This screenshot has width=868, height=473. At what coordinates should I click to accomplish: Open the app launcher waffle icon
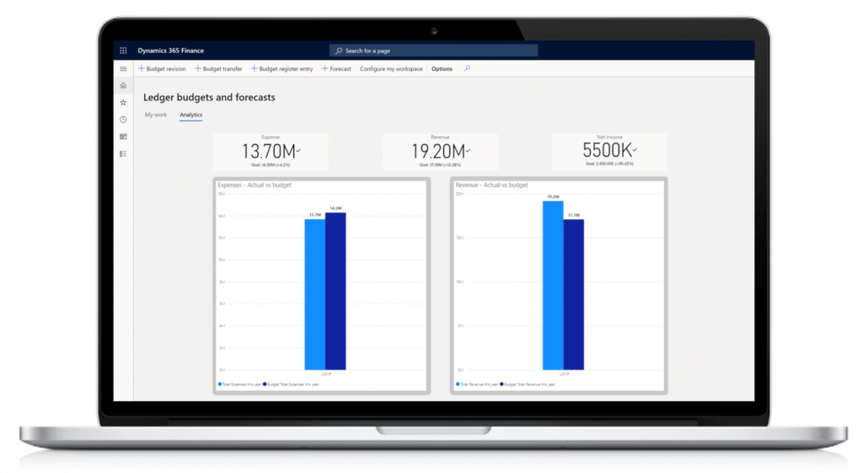tap(123, 51)
